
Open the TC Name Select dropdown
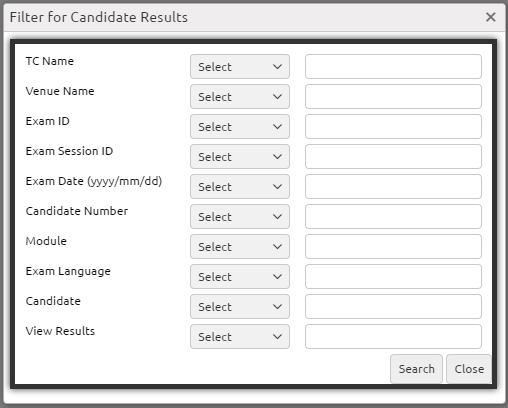pos(240,67)
